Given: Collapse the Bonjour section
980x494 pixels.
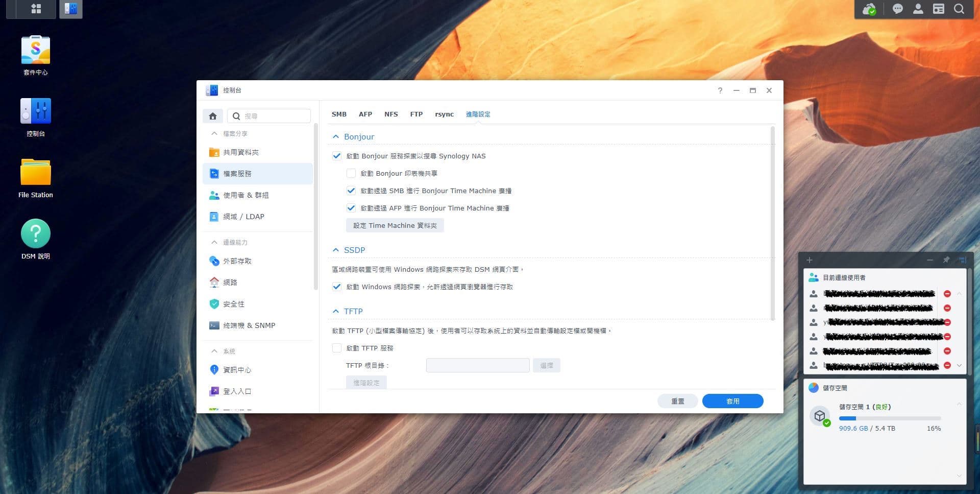Looking at the screenshot, I should (336, 137).
